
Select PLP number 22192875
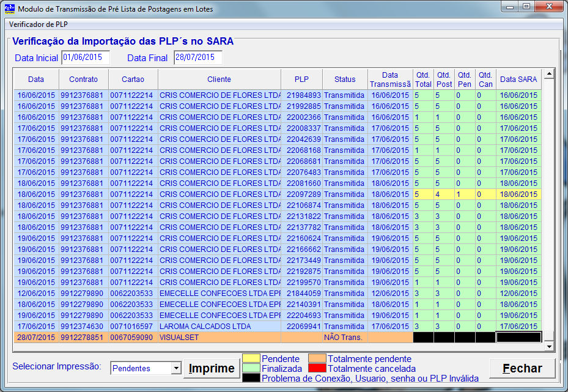[303, 272]
